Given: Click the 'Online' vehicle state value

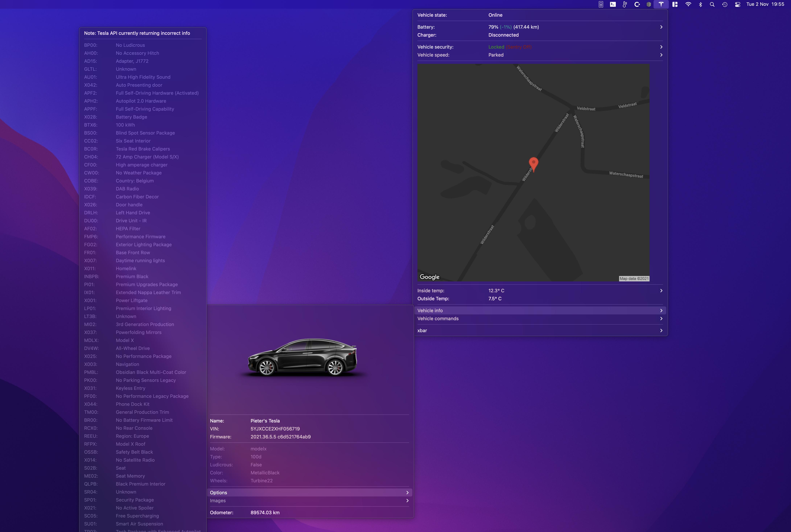Looking at the screenshot, I should coord(495,15).
